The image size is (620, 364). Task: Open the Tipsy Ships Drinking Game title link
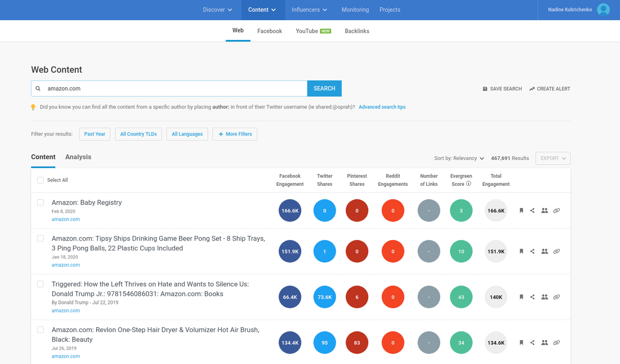(x=158, y=243)
